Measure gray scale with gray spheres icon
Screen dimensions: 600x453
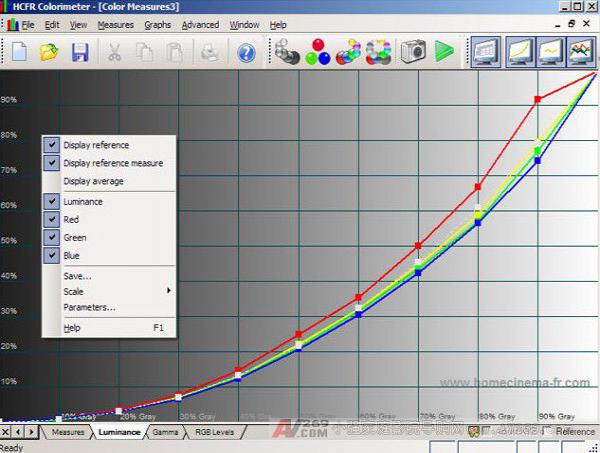pos(288,51)
